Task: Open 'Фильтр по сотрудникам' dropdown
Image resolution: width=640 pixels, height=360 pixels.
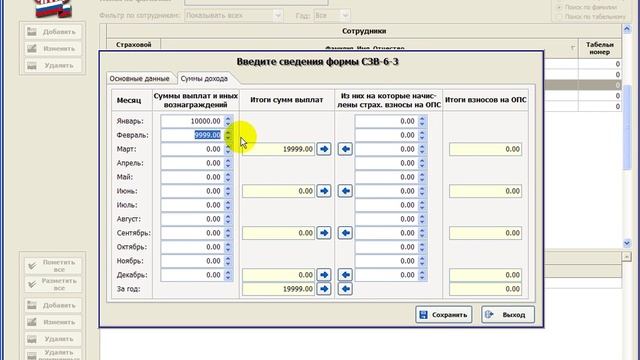Action: point(278,16)
